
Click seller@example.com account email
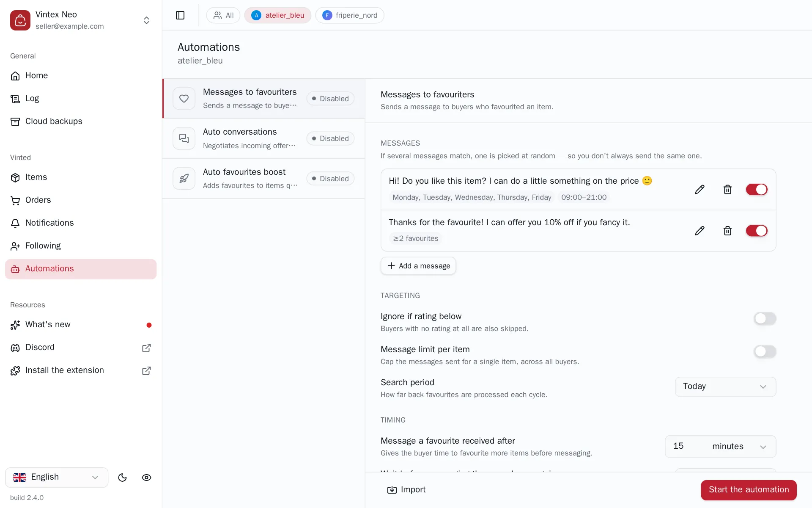tap(70, 26)
